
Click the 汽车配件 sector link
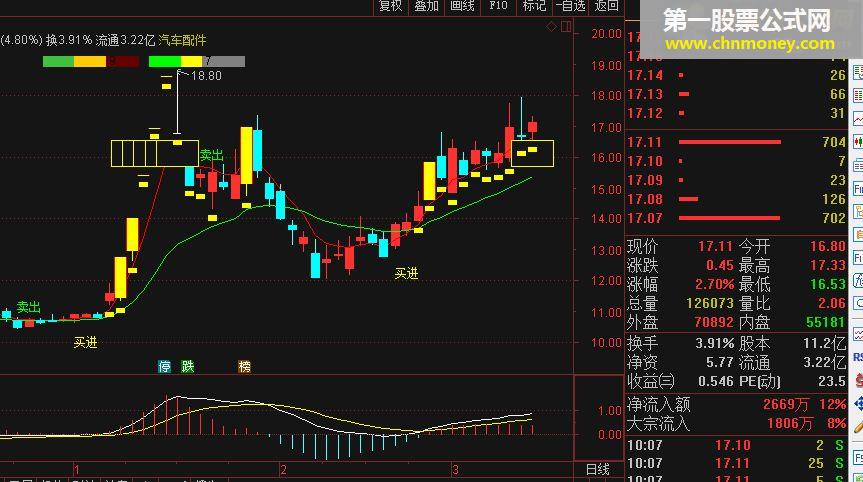182,40
